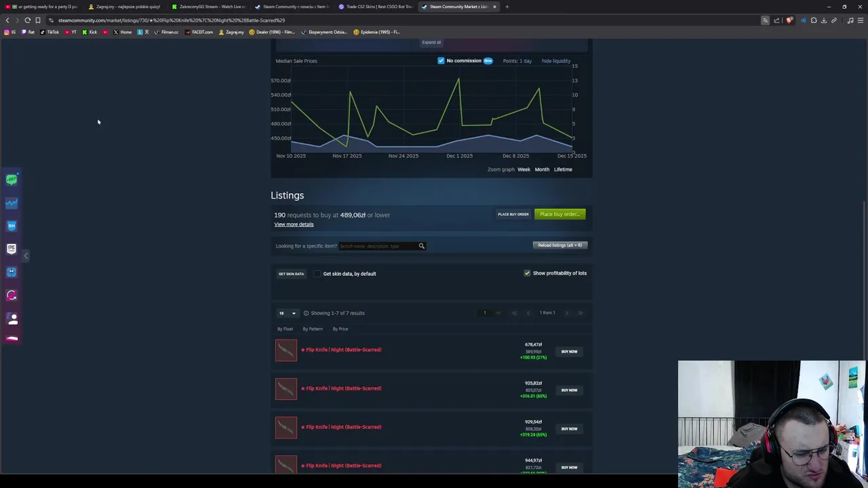868x488 pixels.
Task: Open the results-per-page dropdown showing 10
Action: click(287, 313)
